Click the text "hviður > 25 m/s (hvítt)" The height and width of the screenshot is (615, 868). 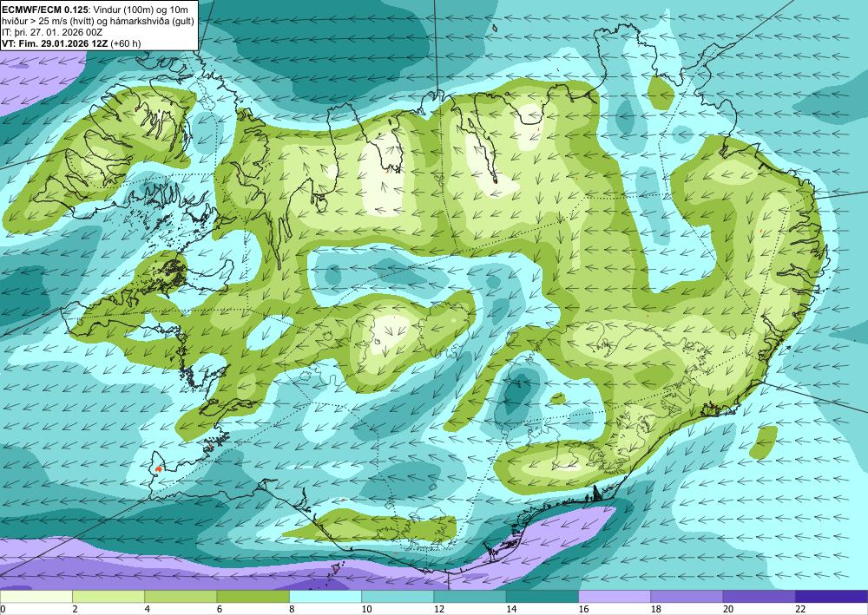coord(46,21)
